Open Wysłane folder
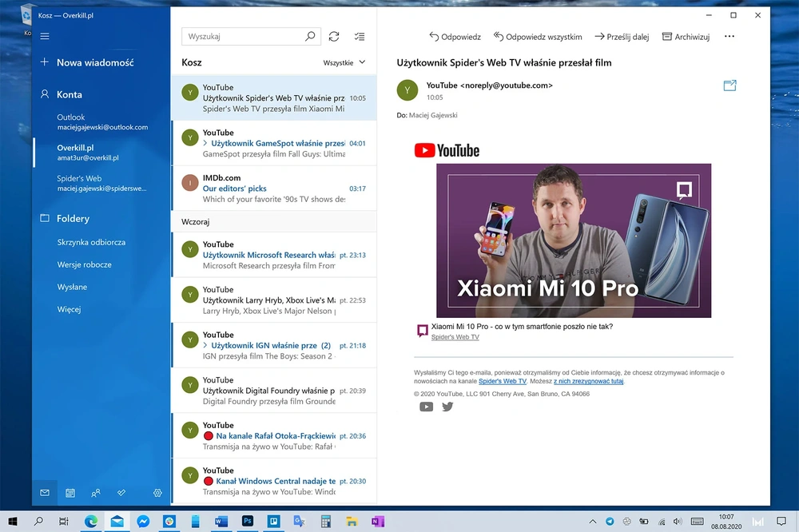The image size is (799, 532). tap(72, 287)
